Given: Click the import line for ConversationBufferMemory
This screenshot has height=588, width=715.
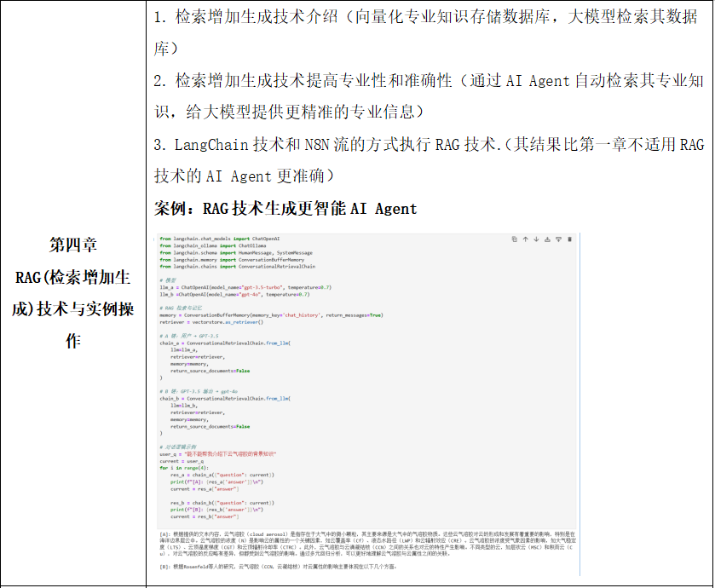Looking at the screenshot, I should pos(232,260).
